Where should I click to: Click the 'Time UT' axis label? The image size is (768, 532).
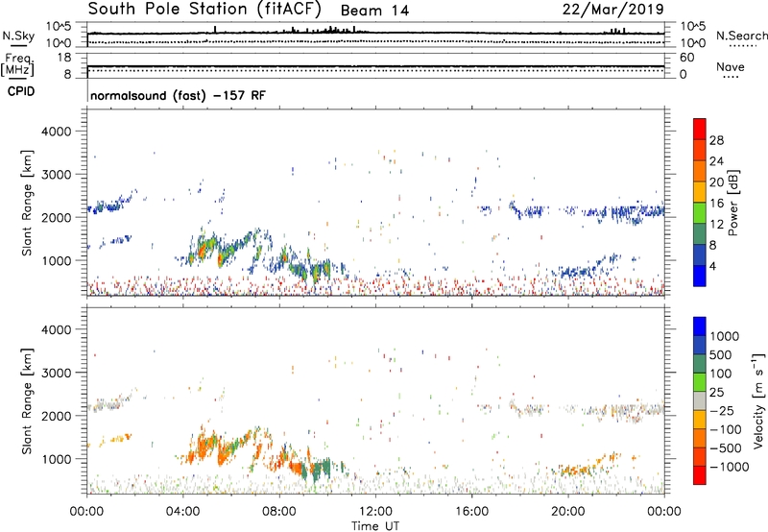click(375, 526)
